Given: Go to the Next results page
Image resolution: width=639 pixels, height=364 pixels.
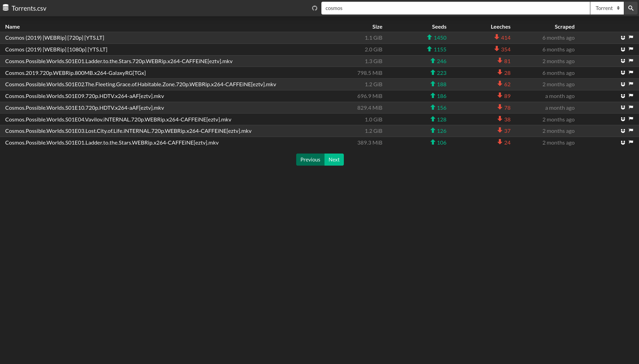Looking at the screenshot, I should pyautogui.click(x=334, y=159).
